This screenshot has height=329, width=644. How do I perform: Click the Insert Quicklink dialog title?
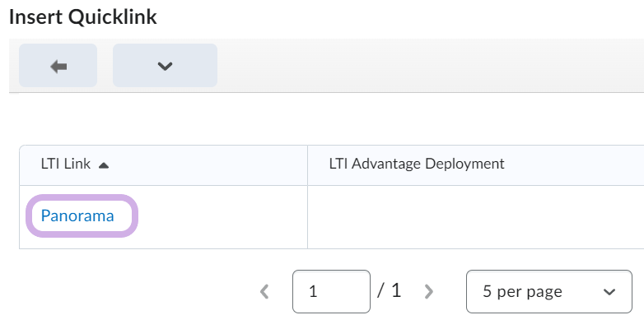point(82,16)
